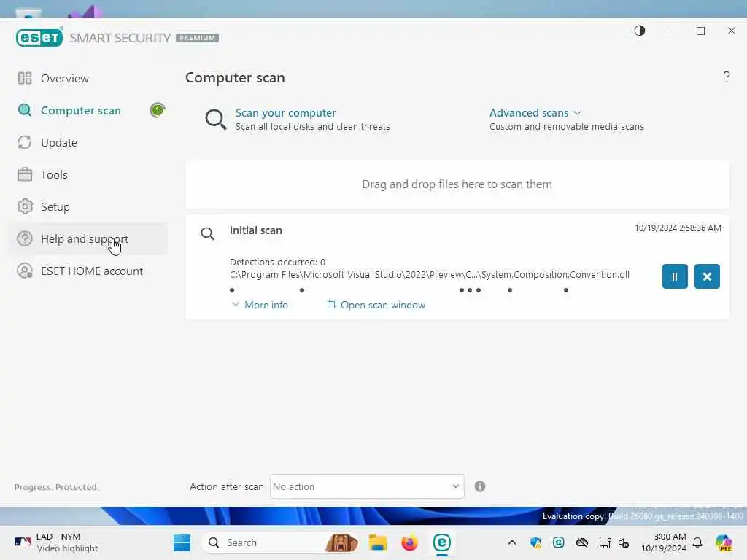The image size is (747, 560).
Task: Start Scan your computer
Action: coord(285,113)
